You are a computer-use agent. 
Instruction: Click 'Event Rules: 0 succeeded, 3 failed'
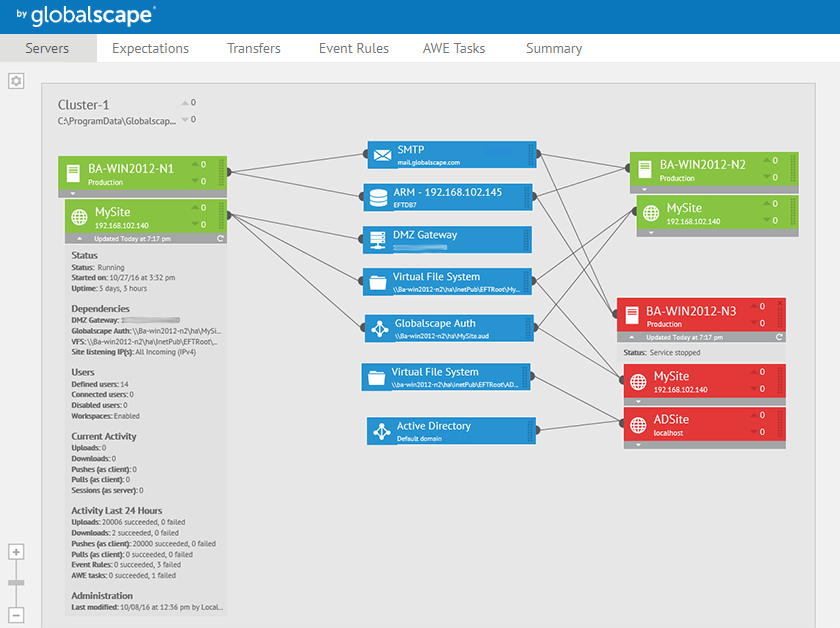coord(126,565)
